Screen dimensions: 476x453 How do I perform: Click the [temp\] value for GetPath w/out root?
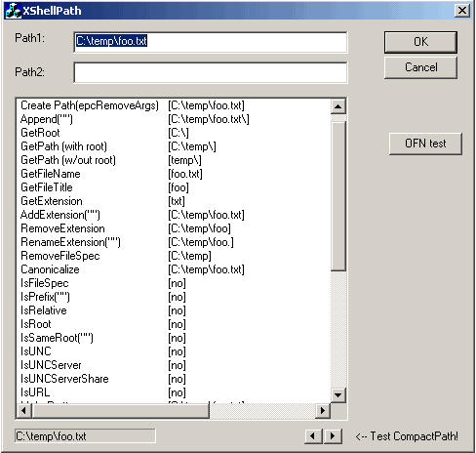[x=184, y=160]
